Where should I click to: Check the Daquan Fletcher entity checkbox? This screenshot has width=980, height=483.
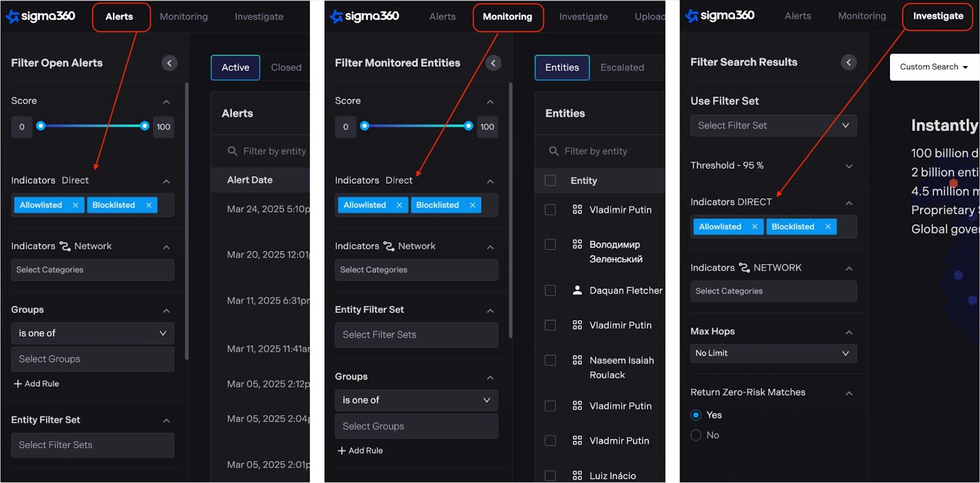550,290
